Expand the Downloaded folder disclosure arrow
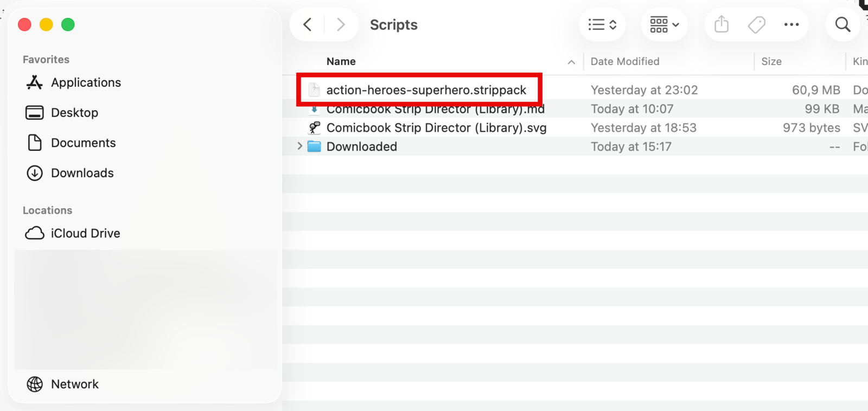Image resolution: width=868 pixels, height=411 pixels. tap(299, 146)
